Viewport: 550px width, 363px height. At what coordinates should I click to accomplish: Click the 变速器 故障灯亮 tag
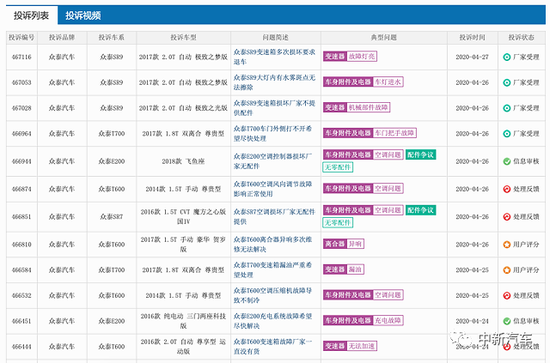[350, 56]
